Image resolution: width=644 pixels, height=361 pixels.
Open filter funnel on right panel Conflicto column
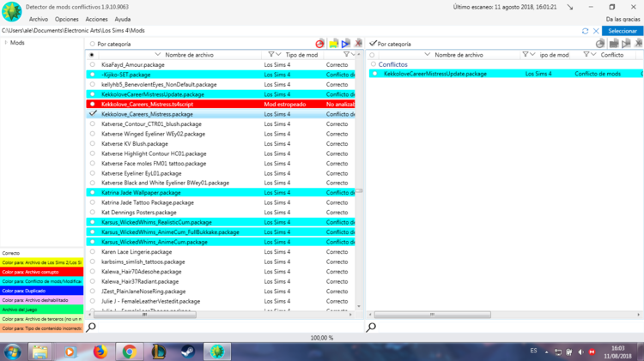tap(586, 54)
